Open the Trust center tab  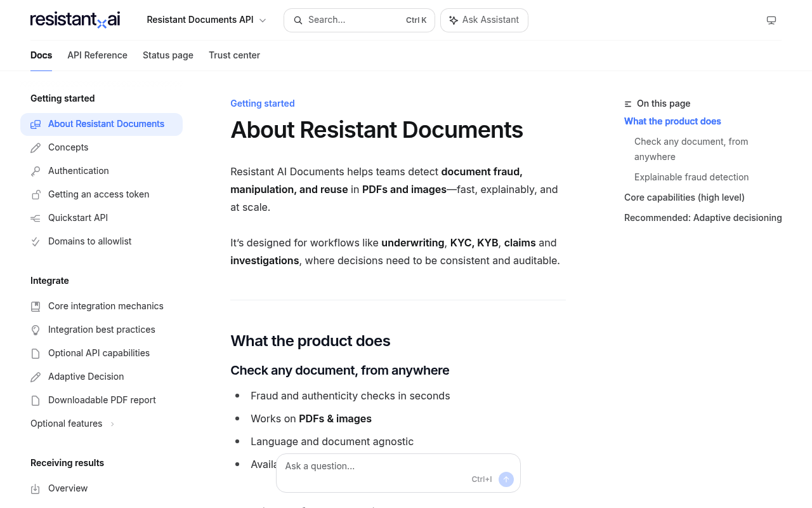234,55
